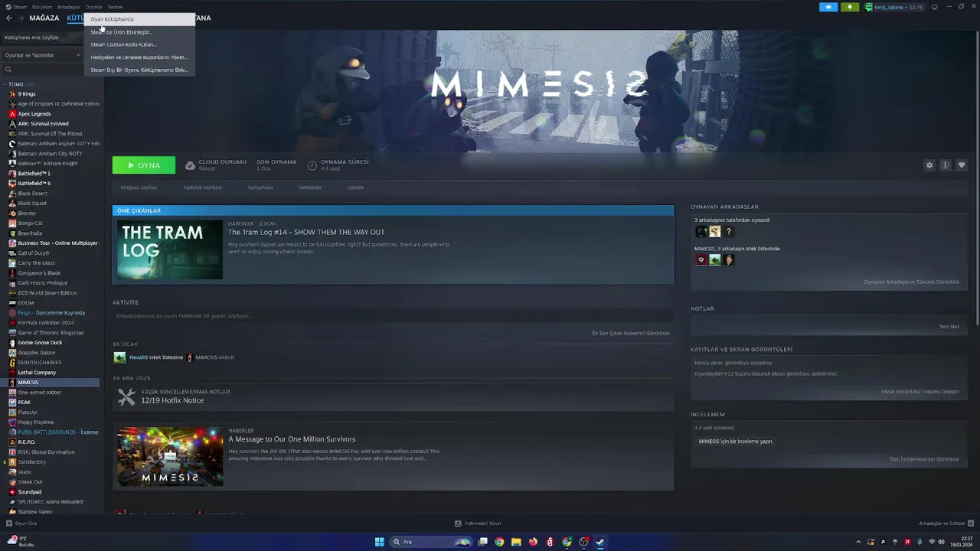This screenshot has width=980, height=551.
Task: Open the Arkadaşlar menu
Action: (x=69, y=7)
